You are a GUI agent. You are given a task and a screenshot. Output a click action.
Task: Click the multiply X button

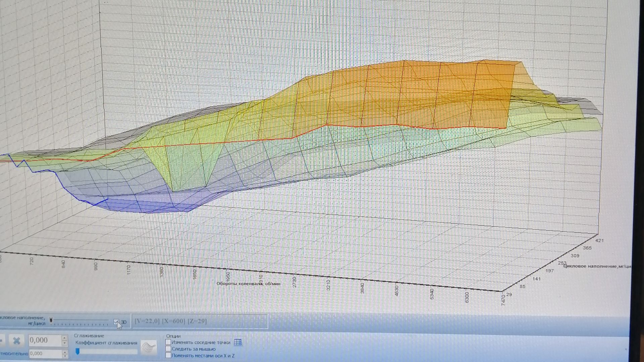[x=16, y=341]
